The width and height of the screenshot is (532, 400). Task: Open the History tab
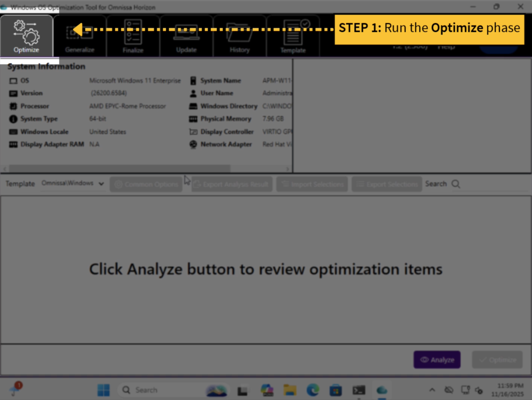point(240,36)
